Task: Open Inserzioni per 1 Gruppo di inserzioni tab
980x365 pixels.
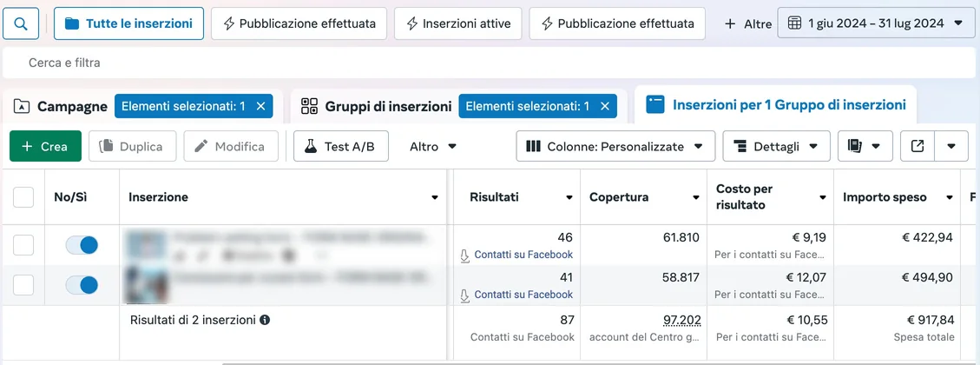Action: 776,104
